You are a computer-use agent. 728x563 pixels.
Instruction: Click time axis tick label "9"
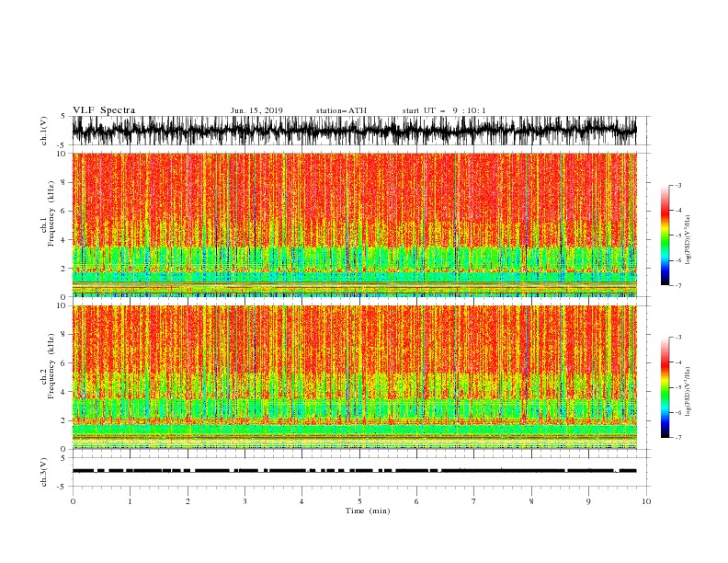coord(588,501)
